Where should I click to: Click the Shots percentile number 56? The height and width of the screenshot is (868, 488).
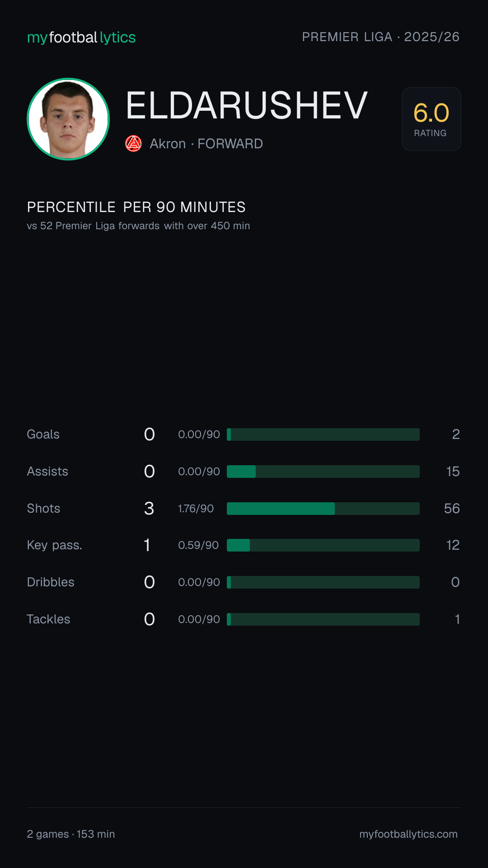pos(452,509)
